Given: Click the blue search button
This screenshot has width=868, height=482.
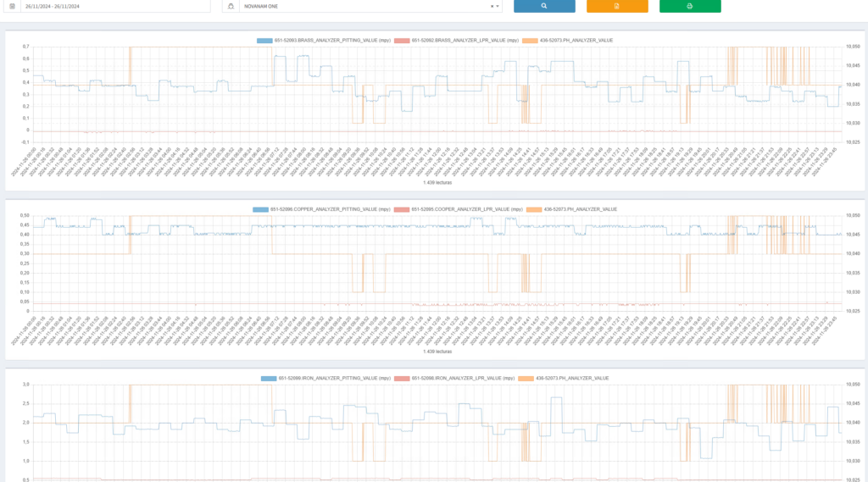Looking at the screenshot, I should pos(544,6).
